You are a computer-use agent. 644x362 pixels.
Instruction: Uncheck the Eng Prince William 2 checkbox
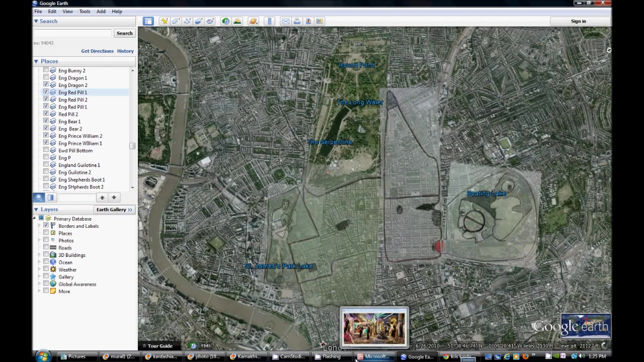click(x=46, y=136)
